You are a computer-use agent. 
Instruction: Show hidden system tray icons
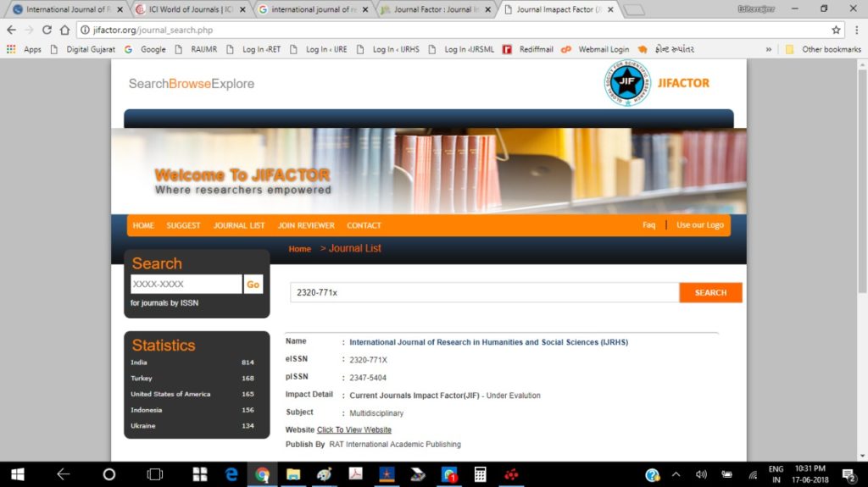click(x=676, y=474)
